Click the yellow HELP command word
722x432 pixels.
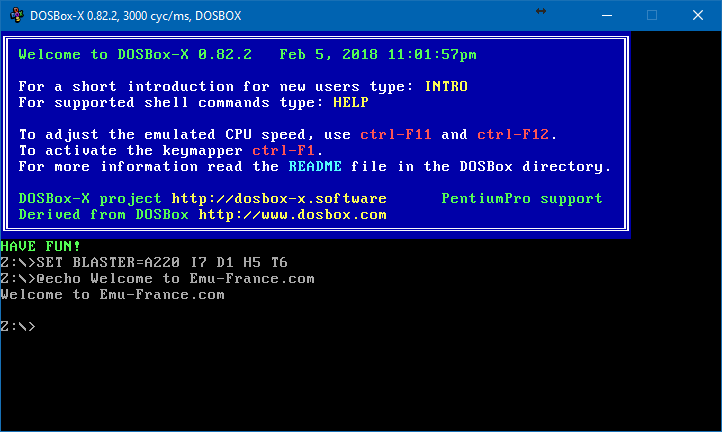[x=351, y=102]
